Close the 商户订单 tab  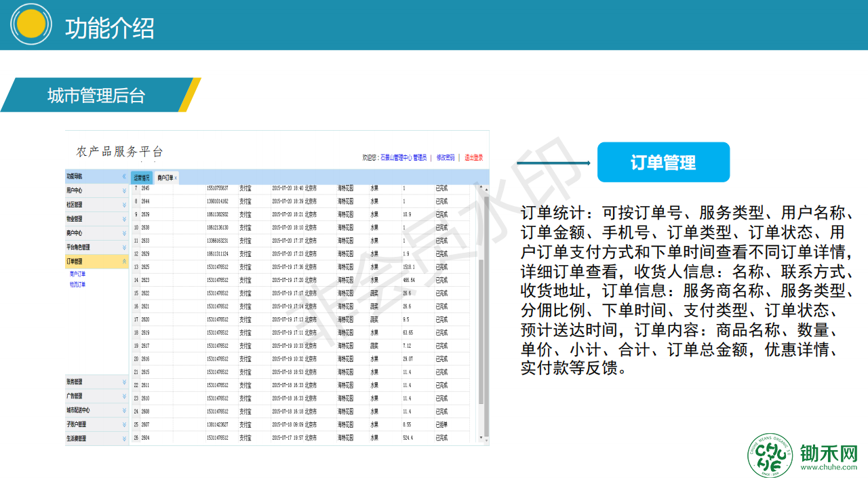click(x=176, y=178)
